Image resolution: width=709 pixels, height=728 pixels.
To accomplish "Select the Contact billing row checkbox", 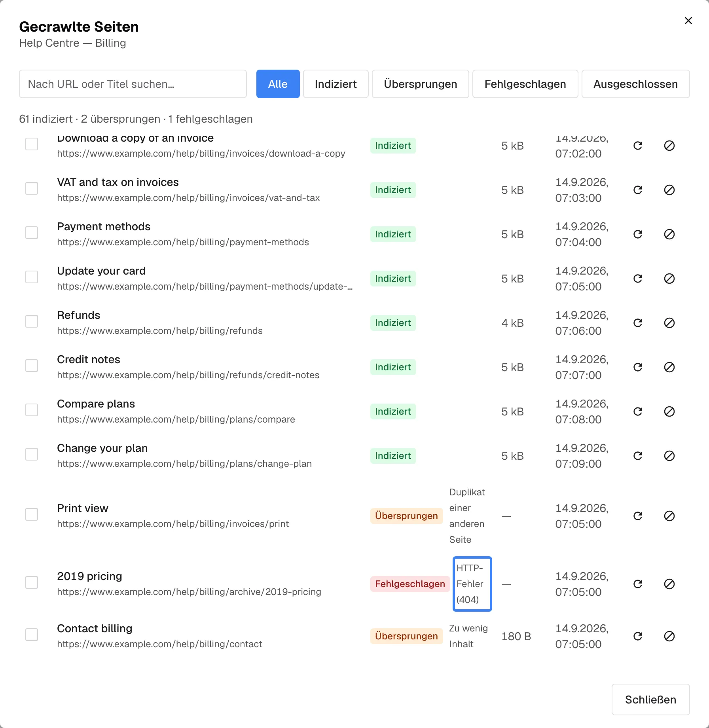I will point(32,635).
